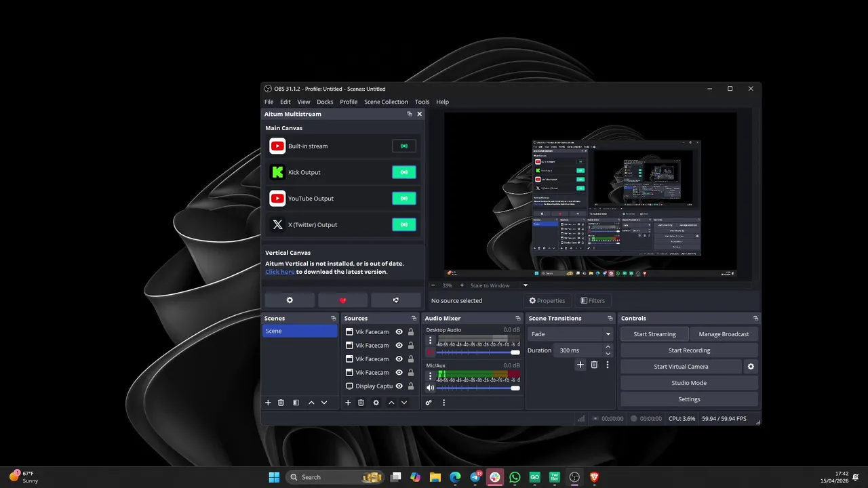Open source properties gear in Sources dock
Image resolution: width=868 pixels, height=488 pixels.
pyautogui.click(x=376, y=403)
